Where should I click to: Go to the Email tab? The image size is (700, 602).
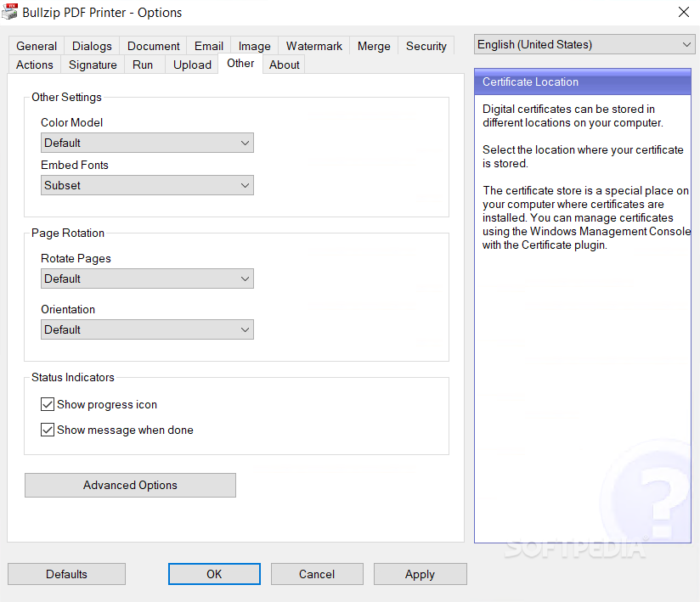coord(208,46)
